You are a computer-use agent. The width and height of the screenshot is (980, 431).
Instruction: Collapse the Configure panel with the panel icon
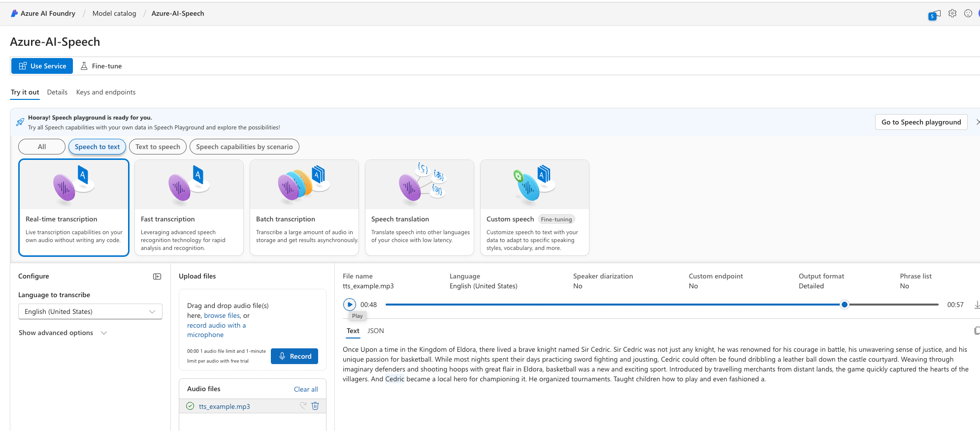[157, 277]
